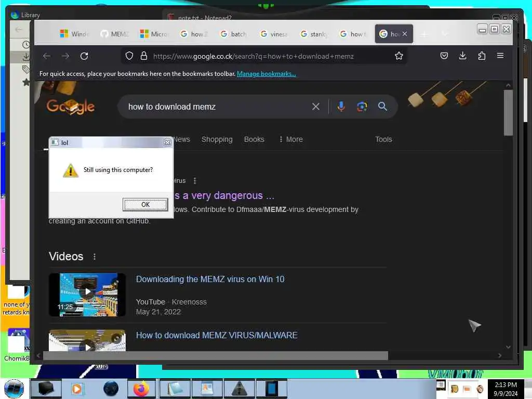Click the scroll-down arrow of the page
Viewport: 532px width, 399px height.
508,347
